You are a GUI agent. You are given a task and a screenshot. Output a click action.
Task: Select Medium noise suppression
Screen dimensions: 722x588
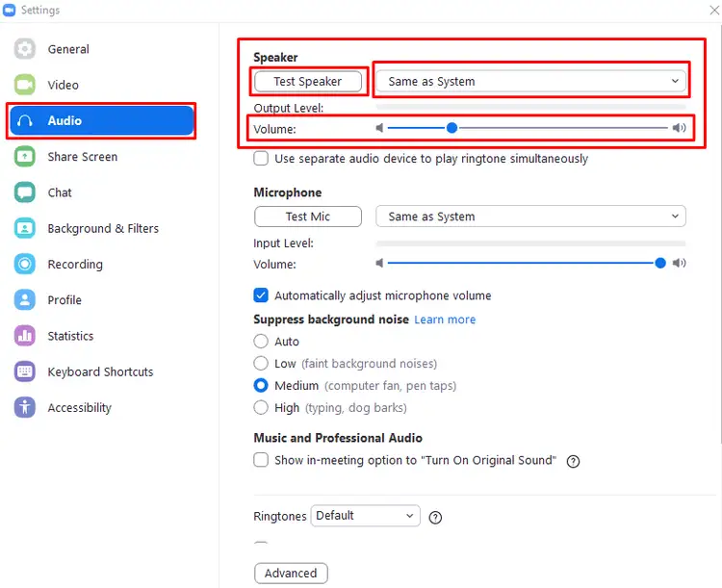point(261,385)
